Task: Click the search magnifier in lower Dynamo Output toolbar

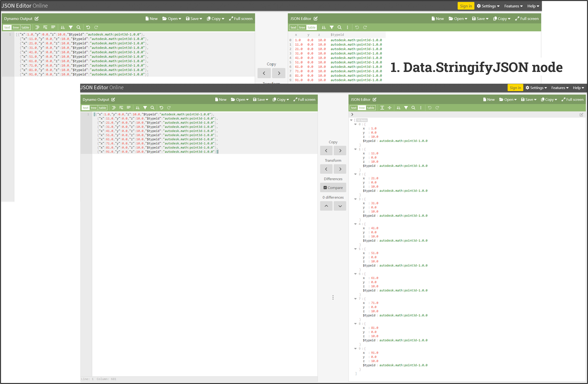Action: pos(152,108)
